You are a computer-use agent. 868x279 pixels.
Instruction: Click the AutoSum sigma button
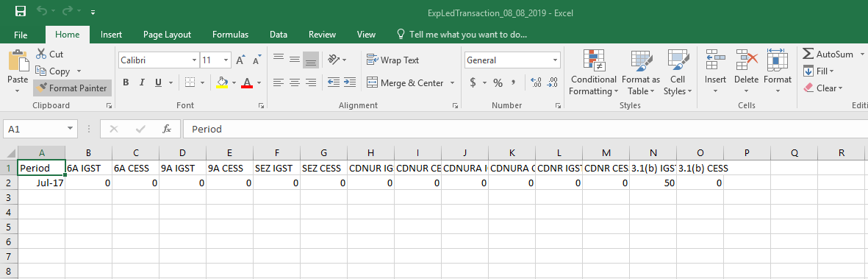(828, 54)
